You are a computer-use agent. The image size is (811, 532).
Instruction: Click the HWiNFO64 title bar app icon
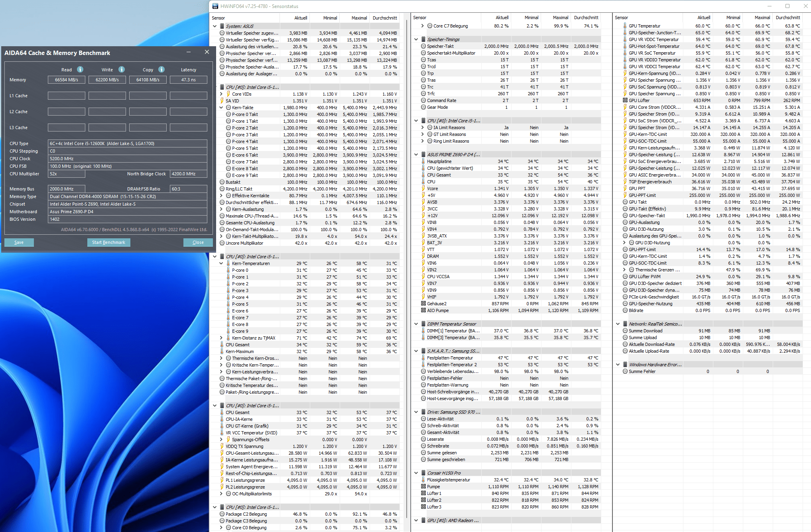click(215, 6)
